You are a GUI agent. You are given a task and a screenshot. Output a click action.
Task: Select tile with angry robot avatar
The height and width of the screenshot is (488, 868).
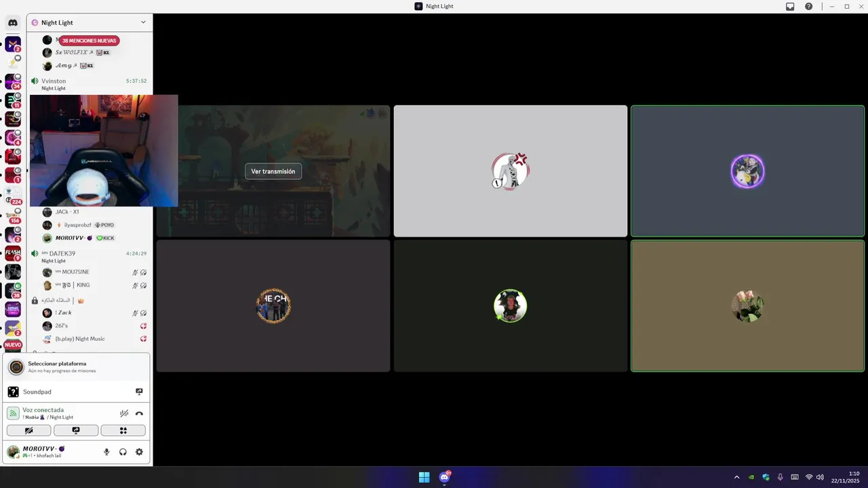[511, 171]
